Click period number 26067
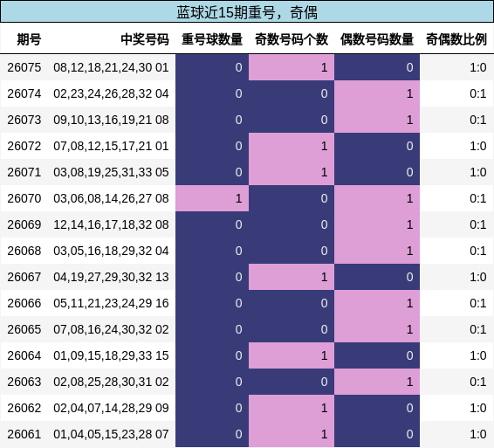Screen dimensions: 494x448 (x=24, y=277)
